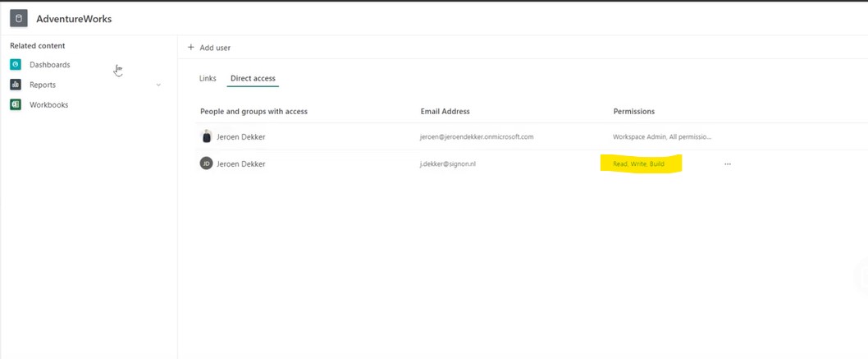Click the AdventureWorks dataset icon
This screenshot has height=359, width=868.
[19, 18]
